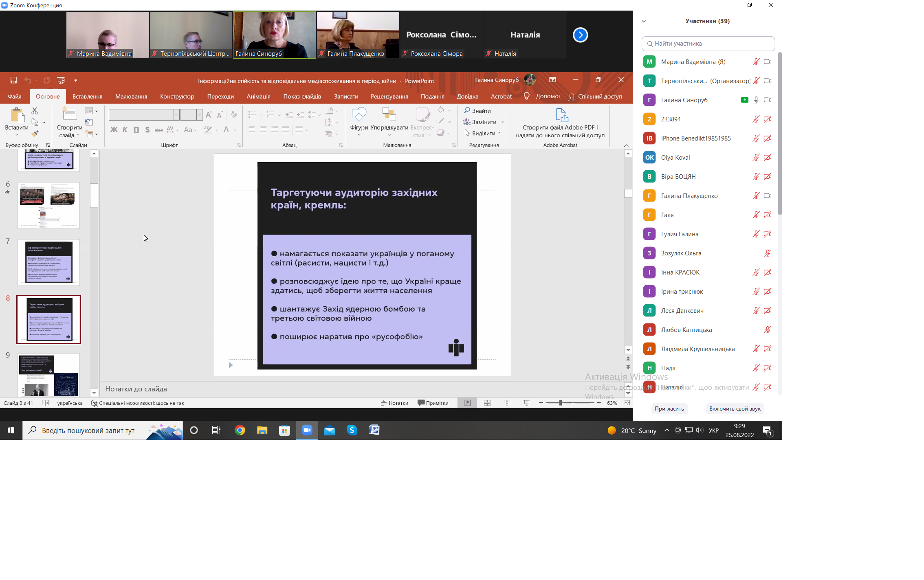Switch to Вставлення ribbon tab

coord(87,96)
